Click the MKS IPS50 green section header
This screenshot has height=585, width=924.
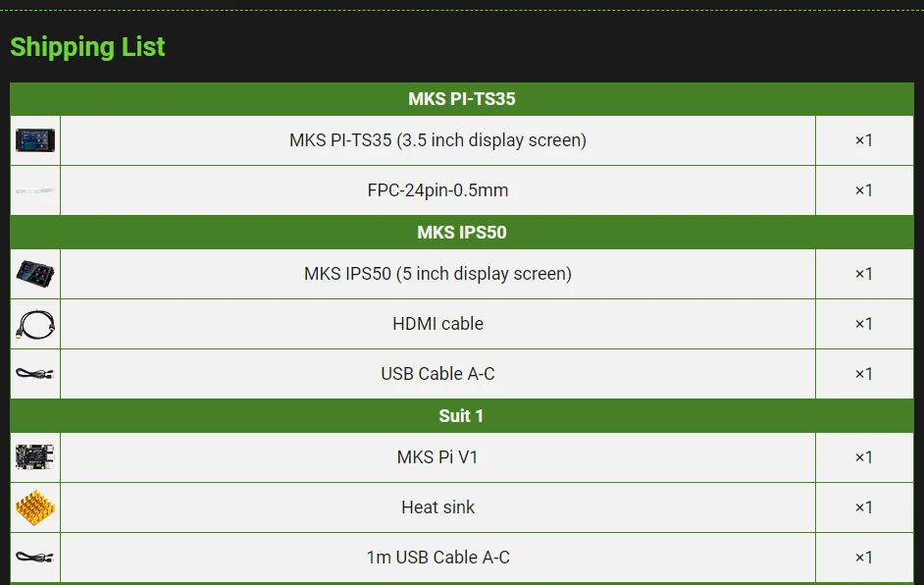[462, 233]
